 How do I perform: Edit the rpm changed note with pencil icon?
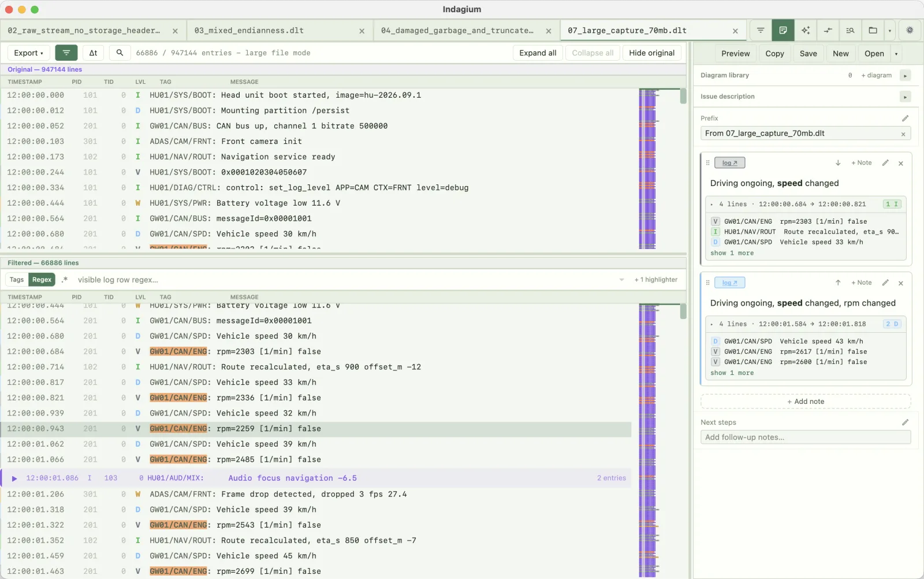[x=885, y=283]
